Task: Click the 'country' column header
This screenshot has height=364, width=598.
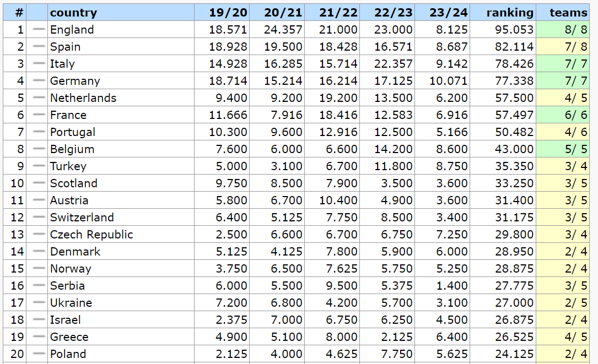Action: pyautogui.click(x=73, y=13)
